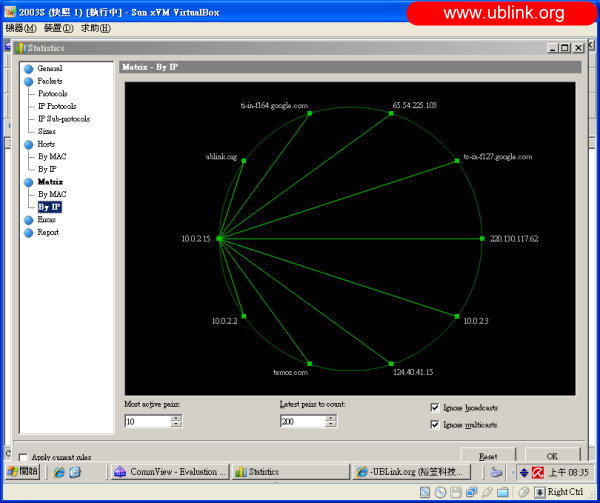Switch to UBLink.org browser taskbar button
600x503 pixels.
click(411, 472)
